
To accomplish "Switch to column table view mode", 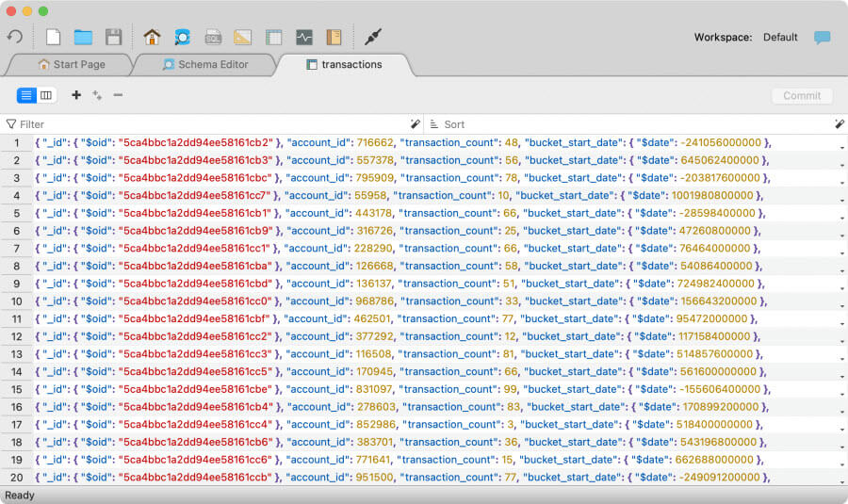I will [46, 95].
